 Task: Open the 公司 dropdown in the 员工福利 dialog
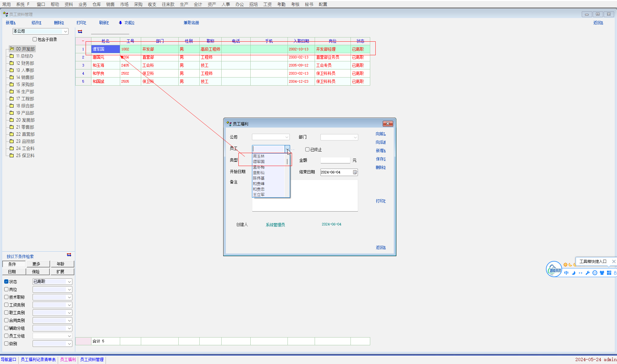click(287, 137)
